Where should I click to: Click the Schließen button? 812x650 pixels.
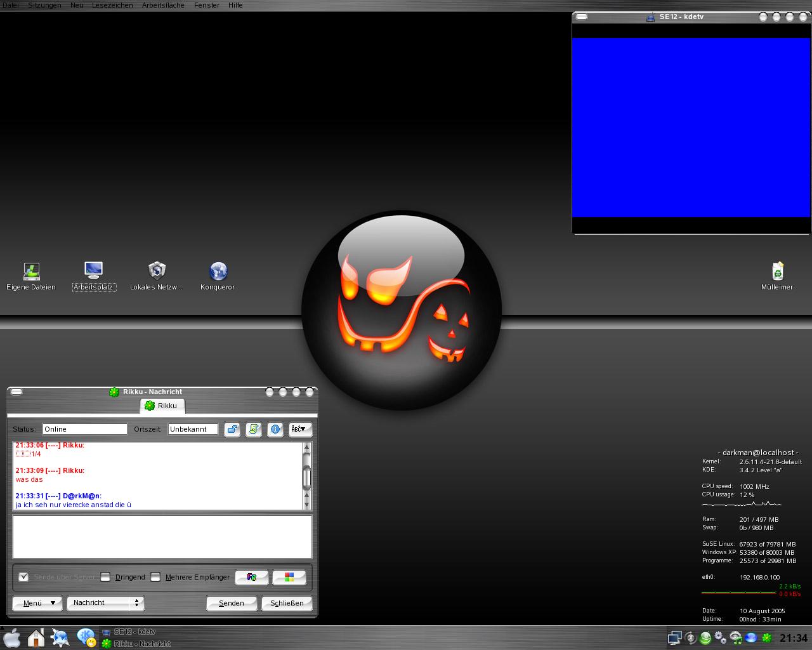tap(287, 603)
